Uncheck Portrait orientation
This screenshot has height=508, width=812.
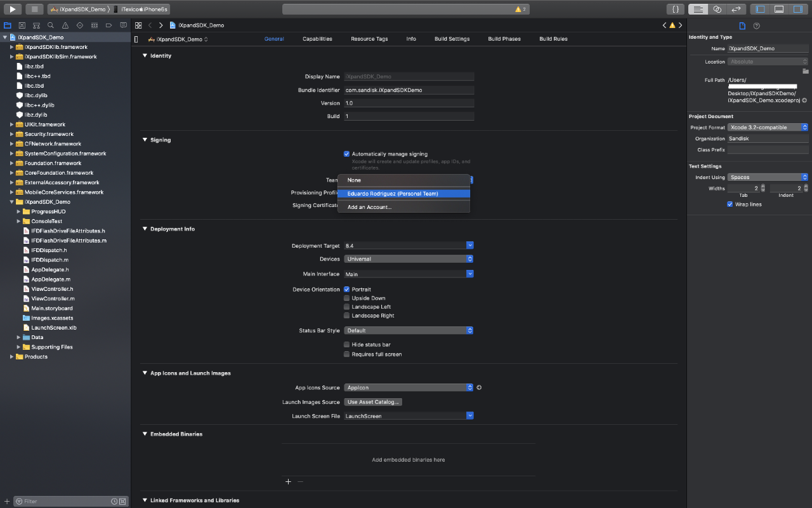347,290
